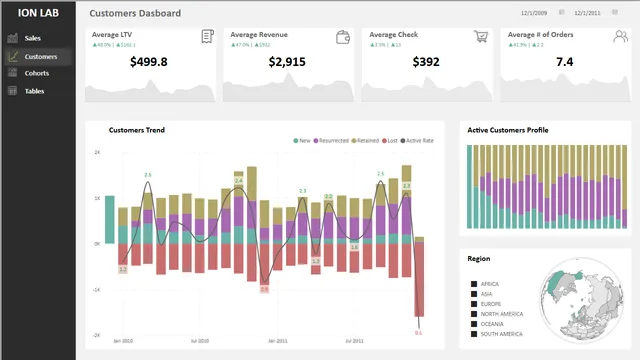Click the standalone teal bar at chart start
Viewport: 640px width, 360px height.
point(110,220)
